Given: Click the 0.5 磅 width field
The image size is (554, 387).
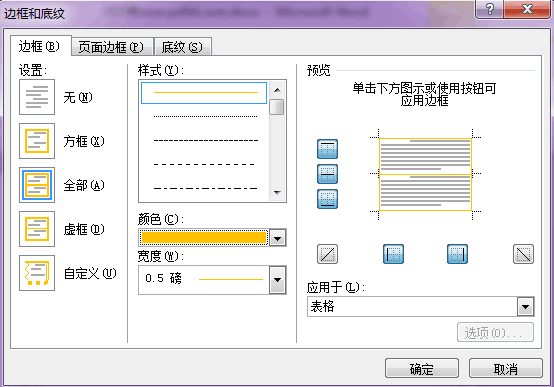Looking at the screenshot, I should point(204,280).
